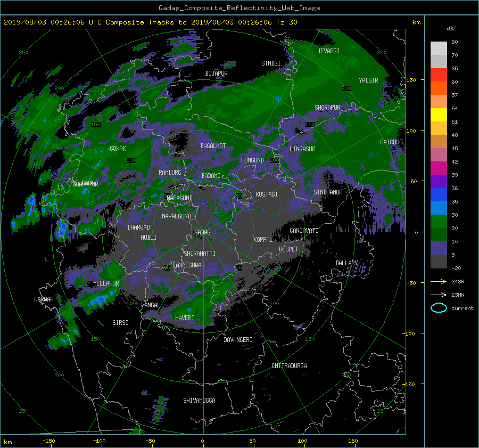Click the 100 tick on bottom axis
This screenshot has height=448, width=479.
pyautogui.click(x=302, y=441)
